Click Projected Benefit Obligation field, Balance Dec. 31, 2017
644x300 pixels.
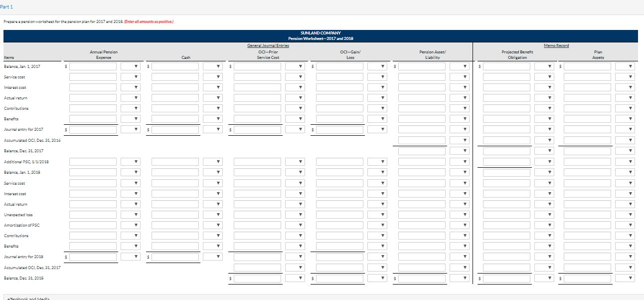506,151
